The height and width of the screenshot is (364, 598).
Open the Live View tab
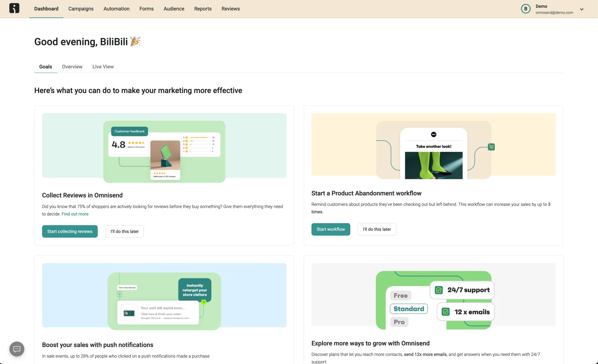[103, 67]
